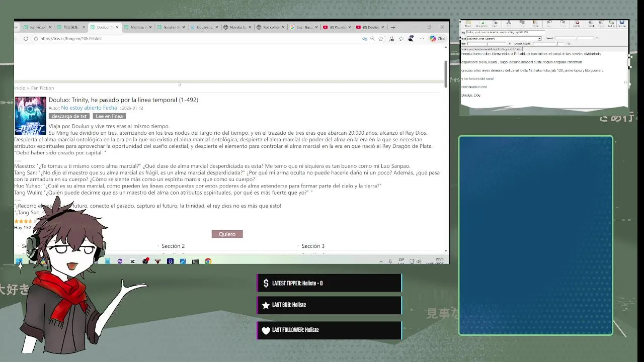This screenshot has height=362, width=644.
Task: Open the OBS icon in taskbar
Action: 145,261
